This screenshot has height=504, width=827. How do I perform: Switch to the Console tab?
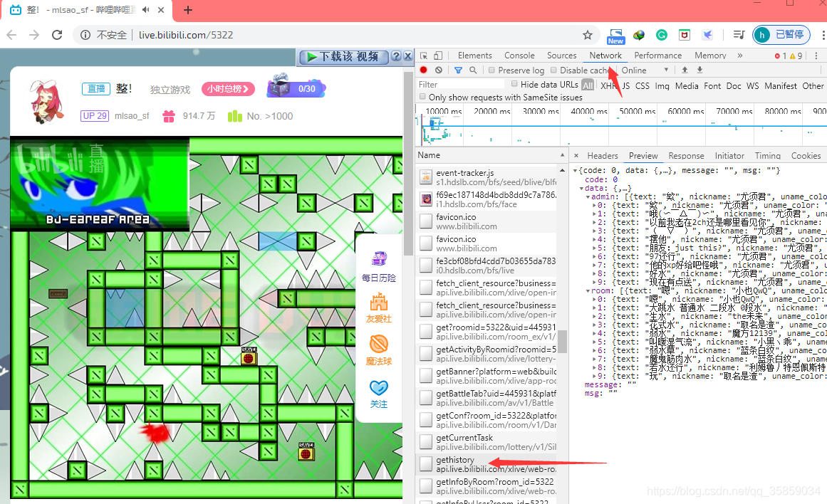[x=519, y=56]
